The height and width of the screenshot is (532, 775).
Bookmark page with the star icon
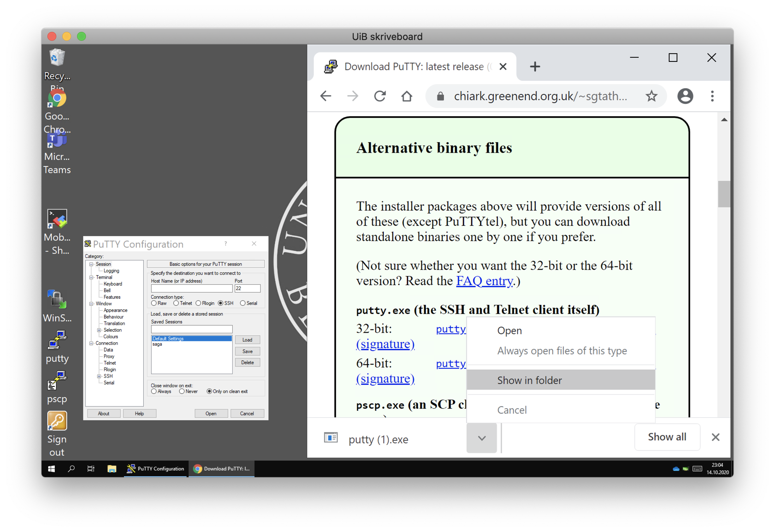point(651,96)
